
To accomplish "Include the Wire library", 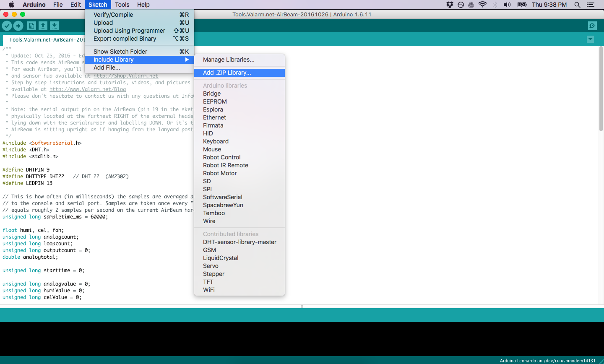I will click(x=240, y=221).
